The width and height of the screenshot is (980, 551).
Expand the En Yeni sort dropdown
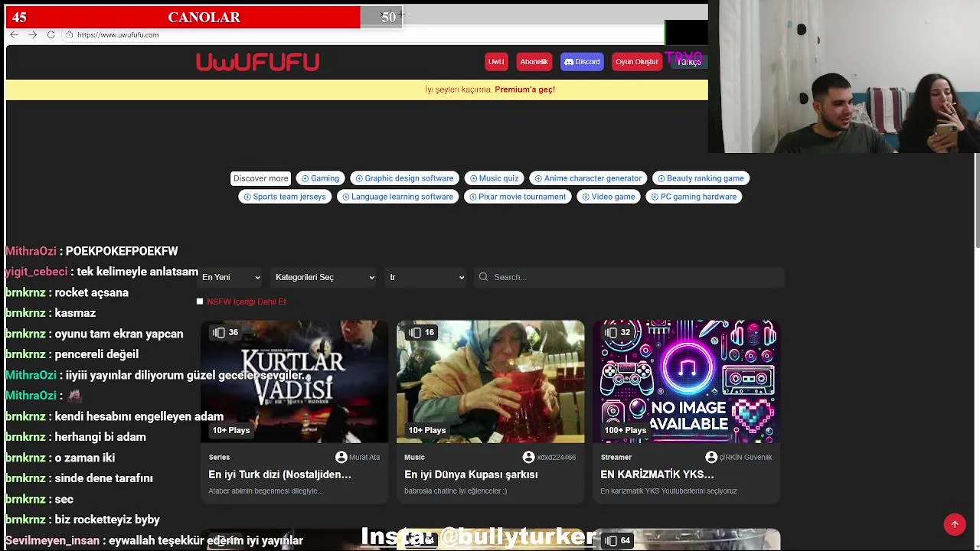click(230, 277)
